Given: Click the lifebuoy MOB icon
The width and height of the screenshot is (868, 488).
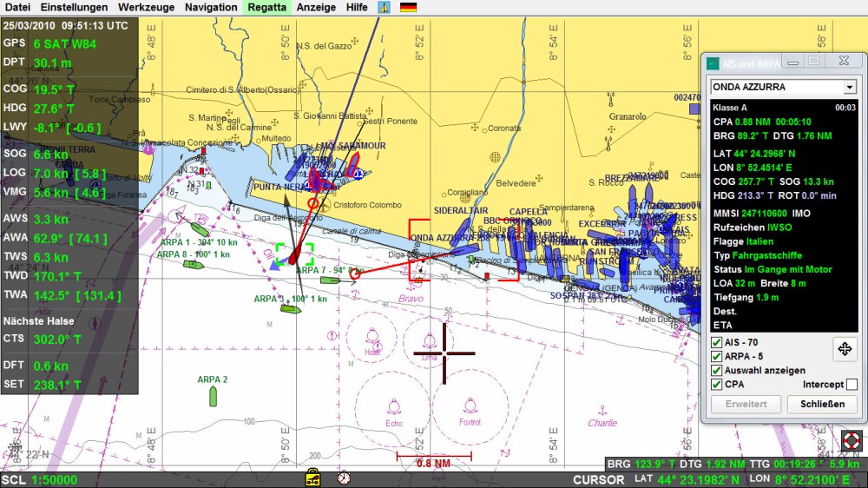Looking at the screenshot, I should click(x=852, y=441).
